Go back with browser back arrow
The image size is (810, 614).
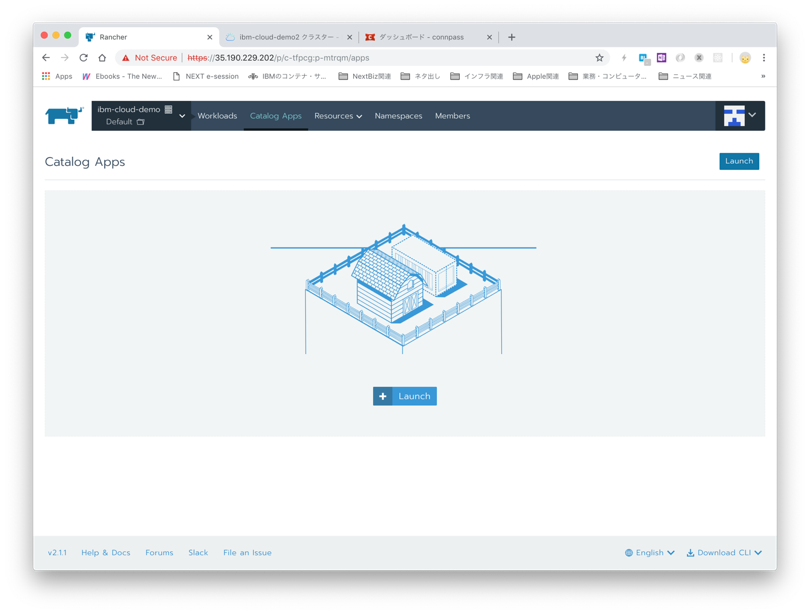pyautogui.click(x=46, y=58)
